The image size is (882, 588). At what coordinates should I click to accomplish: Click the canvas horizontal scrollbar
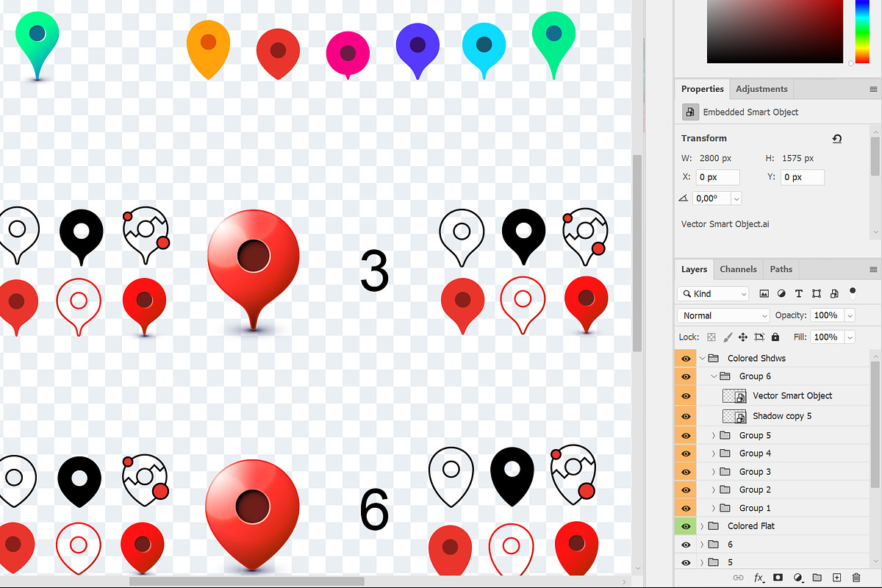point(246,581)
